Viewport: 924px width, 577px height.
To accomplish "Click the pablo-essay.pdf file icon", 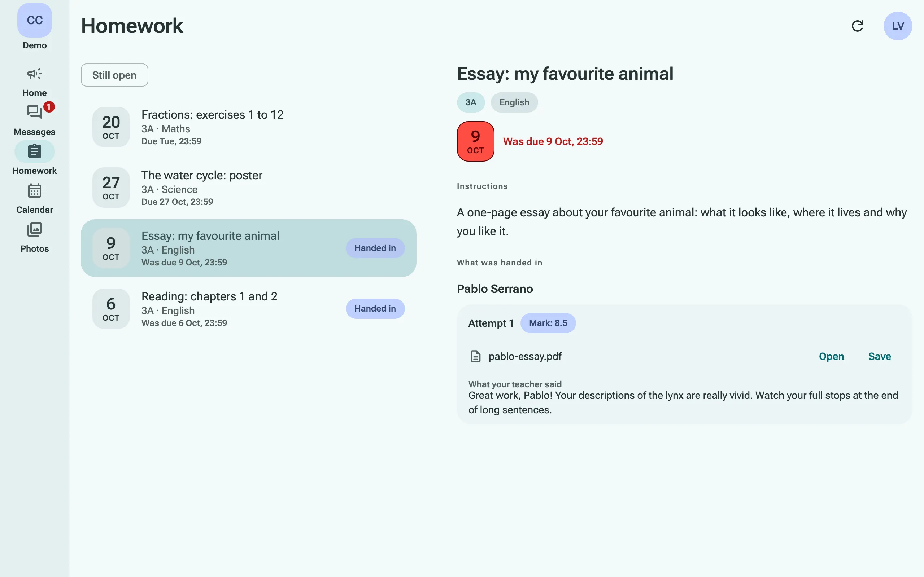I will tap(475, 356).
